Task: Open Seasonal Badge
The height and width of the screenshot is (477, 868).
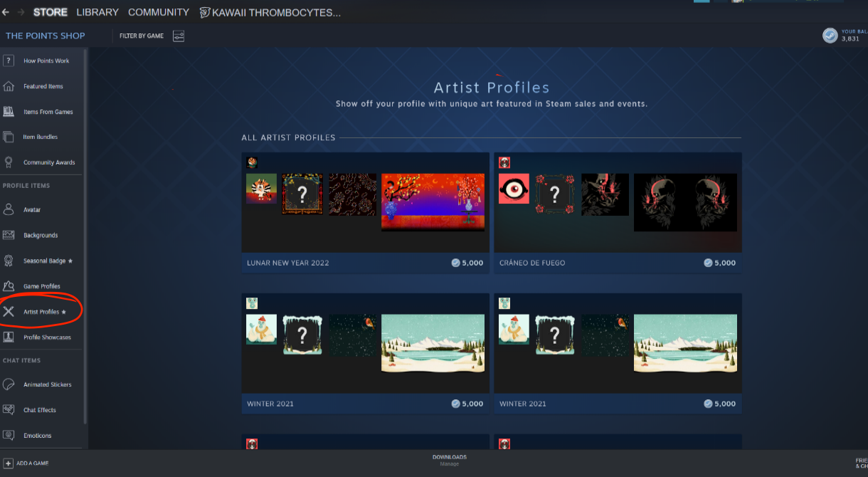Action: [43, 261]
